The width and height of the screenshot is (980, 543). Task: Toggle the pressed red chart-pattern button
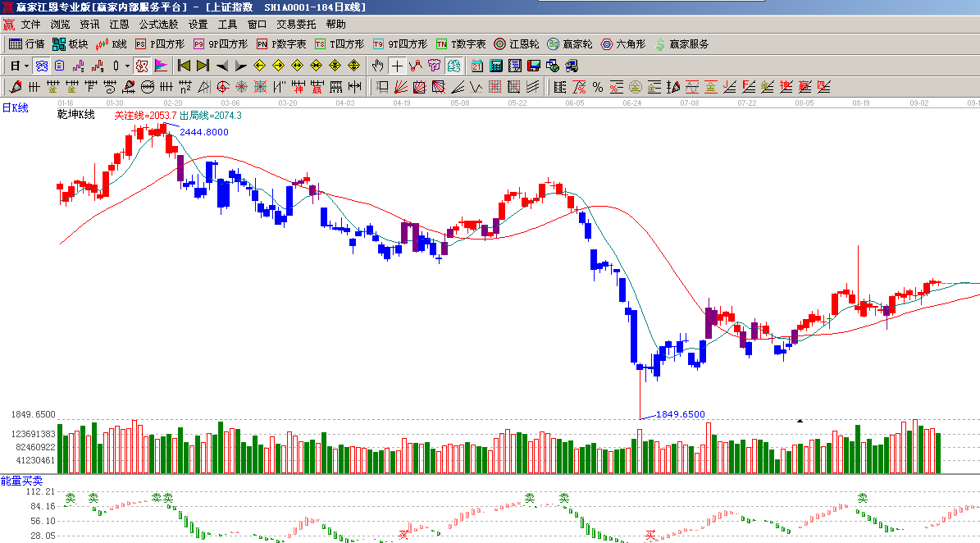pyautogui.click(x=142, y=66)
